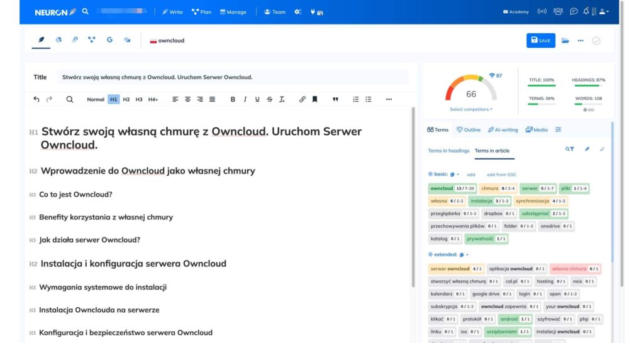The width and height of the screenshot is (644, 343).
Task: Open Select competitors dropdown
Action: (470, 109)
